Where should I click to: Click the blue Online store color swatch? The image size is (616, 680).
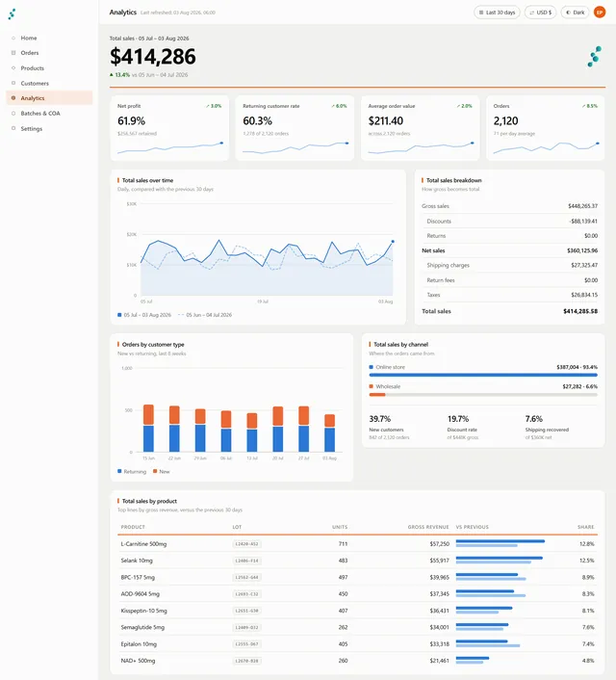click(372, 367)
